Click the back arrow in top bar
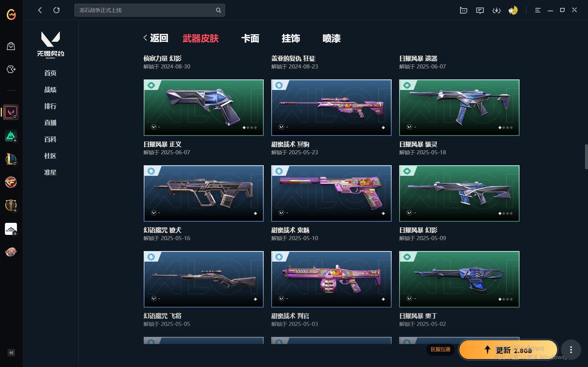Screen dimensions: 588x367 coord(40,10)
